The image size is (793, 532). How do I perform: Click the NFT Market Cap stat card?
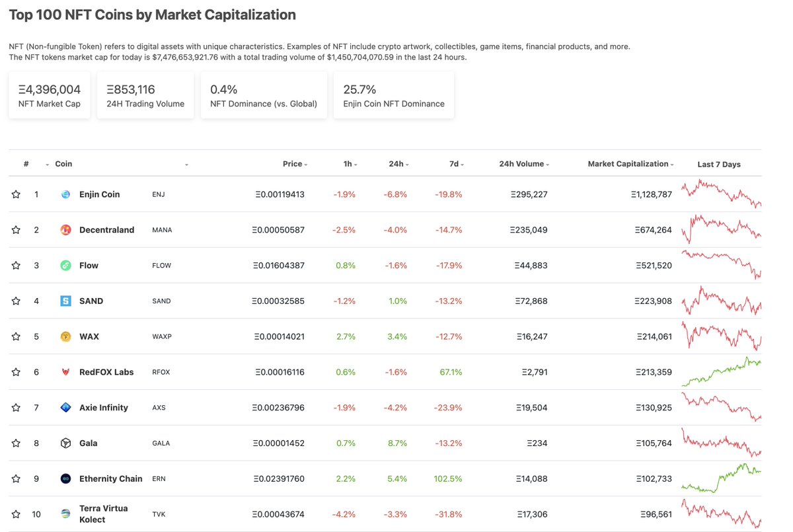[50, 95]
